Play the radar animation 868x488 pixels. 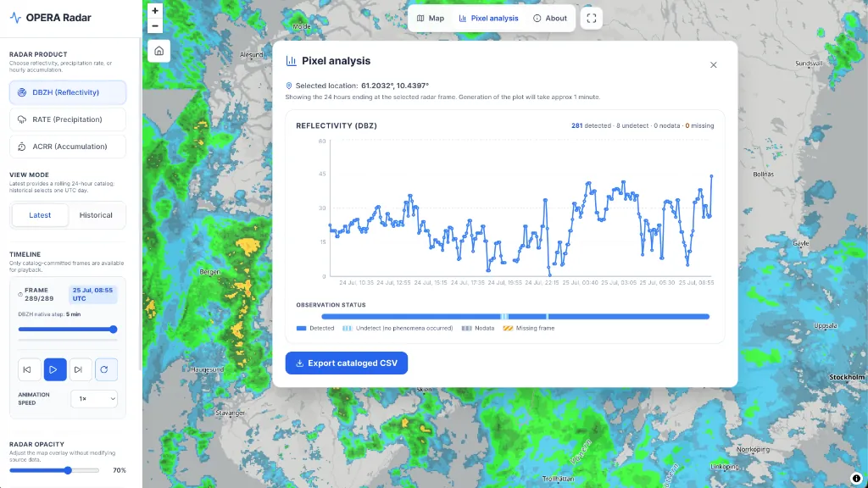tap(55, 369)
